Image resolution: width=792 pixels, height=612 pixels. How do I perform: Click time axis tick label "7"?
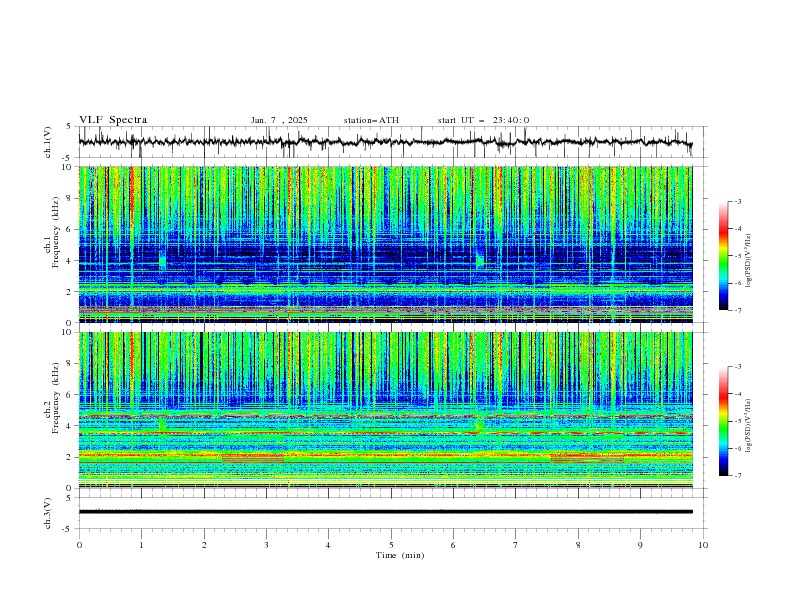click(x=516, y=545)
